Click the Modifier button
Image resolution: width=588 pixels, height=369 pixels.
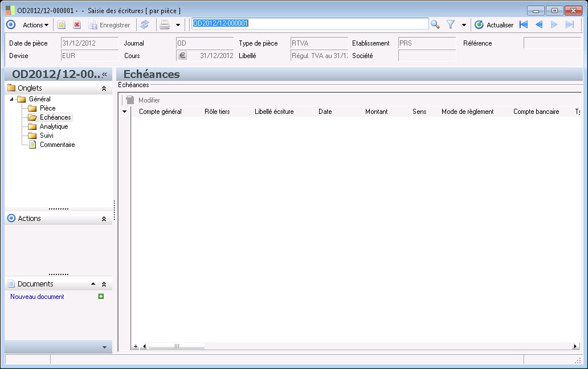point(143,100)
